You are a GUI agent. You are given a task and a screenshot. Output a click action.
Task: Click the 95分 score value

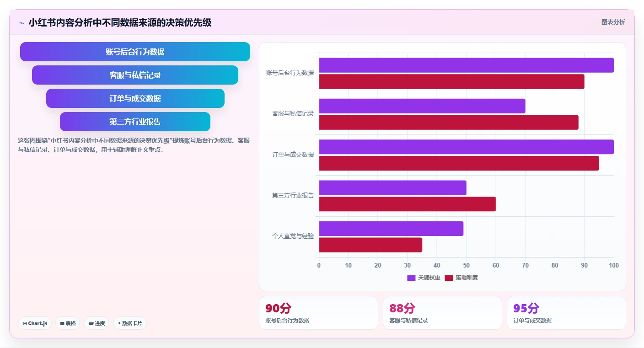[526, 308]
